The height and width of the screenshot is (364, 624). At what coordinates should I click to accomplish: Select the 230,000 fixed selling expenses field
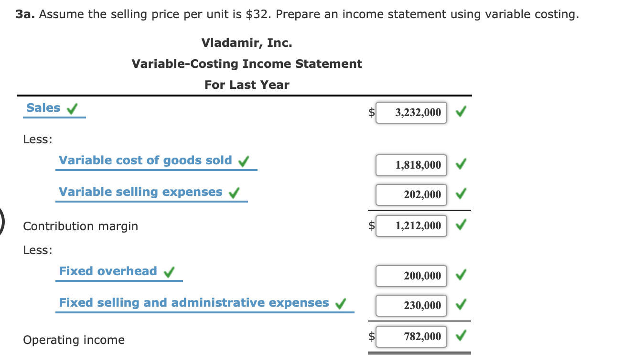[x=411, y=305]
